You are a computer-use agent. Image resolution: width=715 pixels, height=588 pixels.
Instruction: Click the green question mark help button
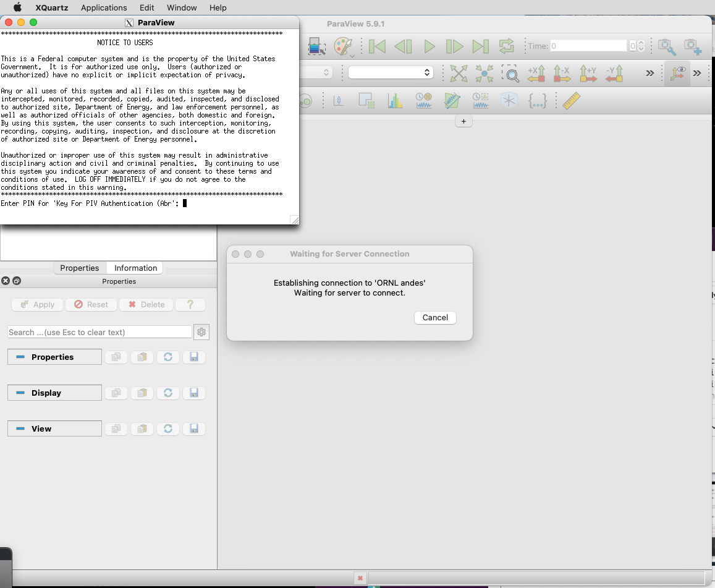tap(190, 304)
